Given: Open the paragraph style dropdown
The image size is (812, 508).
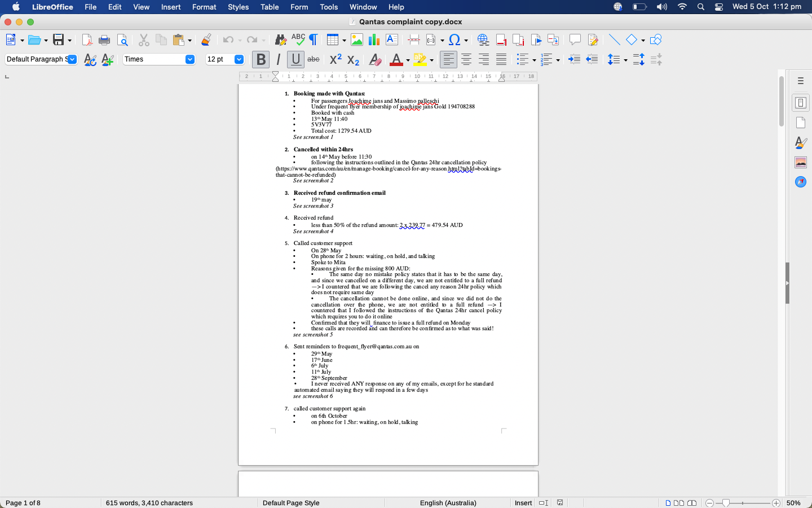Looking at the screenshot, I should (x=72, y=59).
